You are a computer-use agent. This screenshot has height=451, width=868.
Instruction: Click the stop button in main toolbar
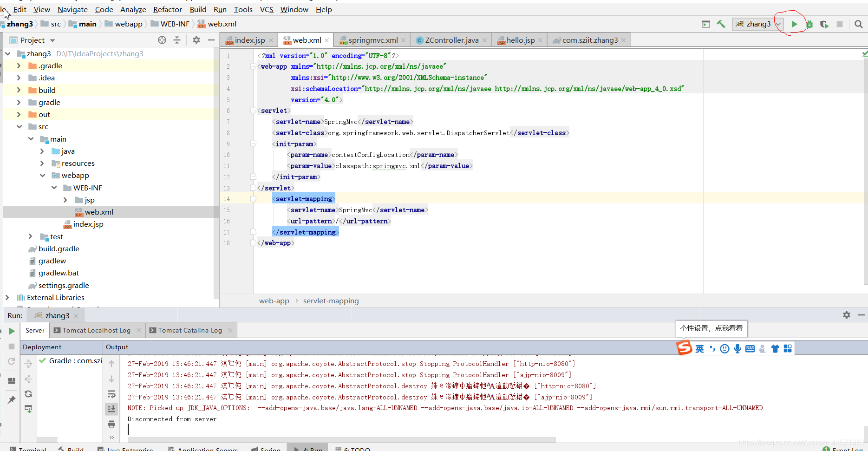point(840,24)
